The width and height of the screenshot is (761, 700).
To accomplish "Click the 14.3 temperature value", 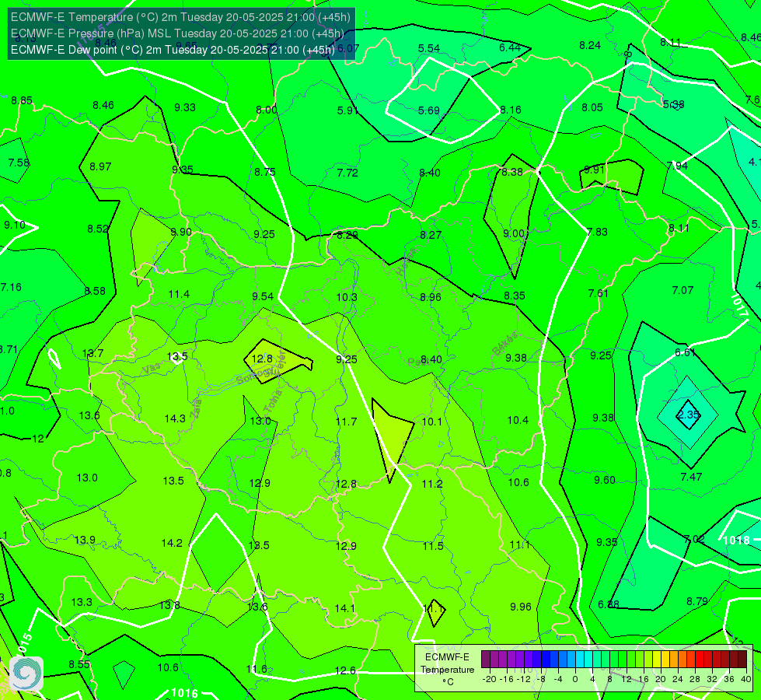I will coord(175,418).
